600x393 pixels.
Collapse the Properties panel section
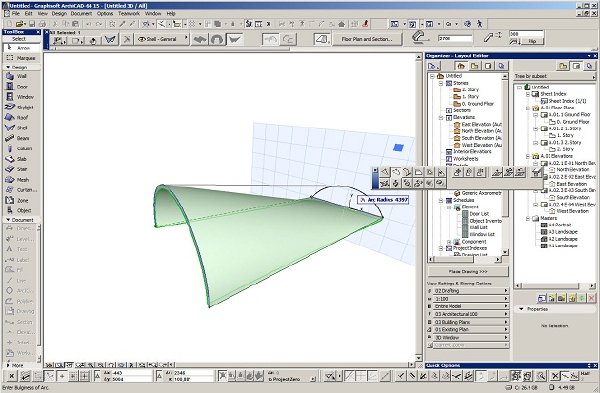pyautogui.click(x=521, y=309)
